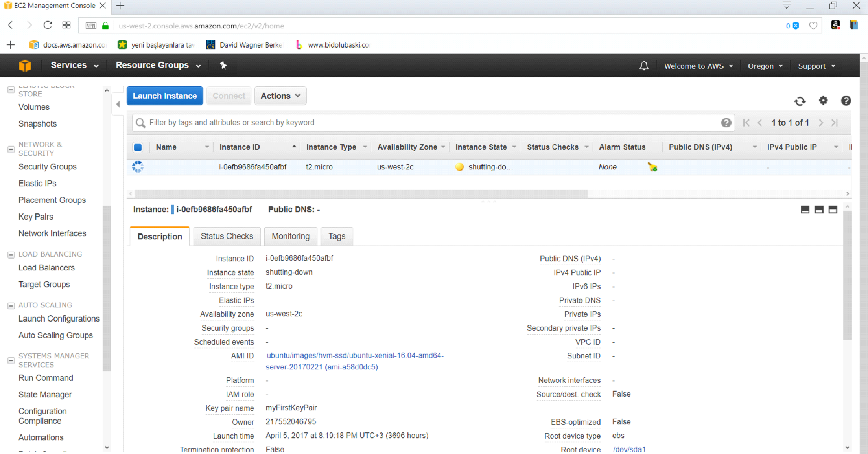The image size is (868, 454).
Task: Toggle the instance row selection indicator
Action: (x=138, y=167)
